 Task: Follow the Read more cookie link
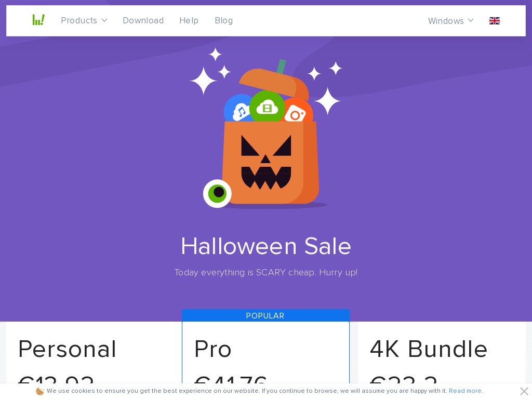point(465,391)
